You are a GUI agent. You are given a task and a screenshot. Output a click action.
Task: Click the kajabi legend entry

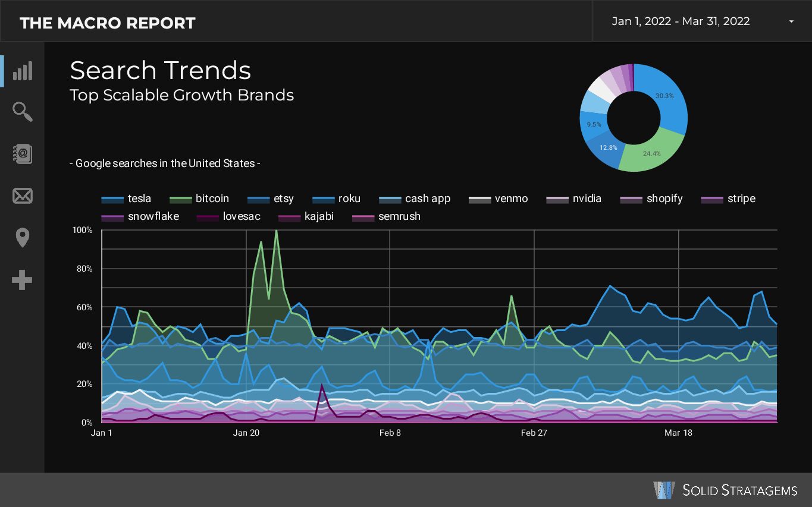click(306, 216)
